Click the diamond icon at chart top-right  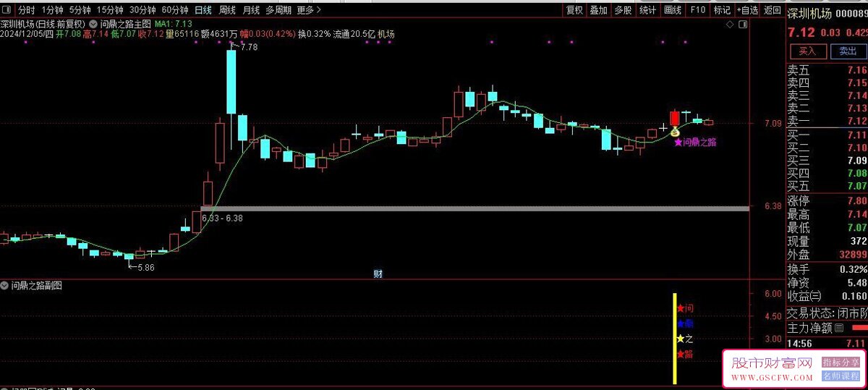click(x=729, y=24)
